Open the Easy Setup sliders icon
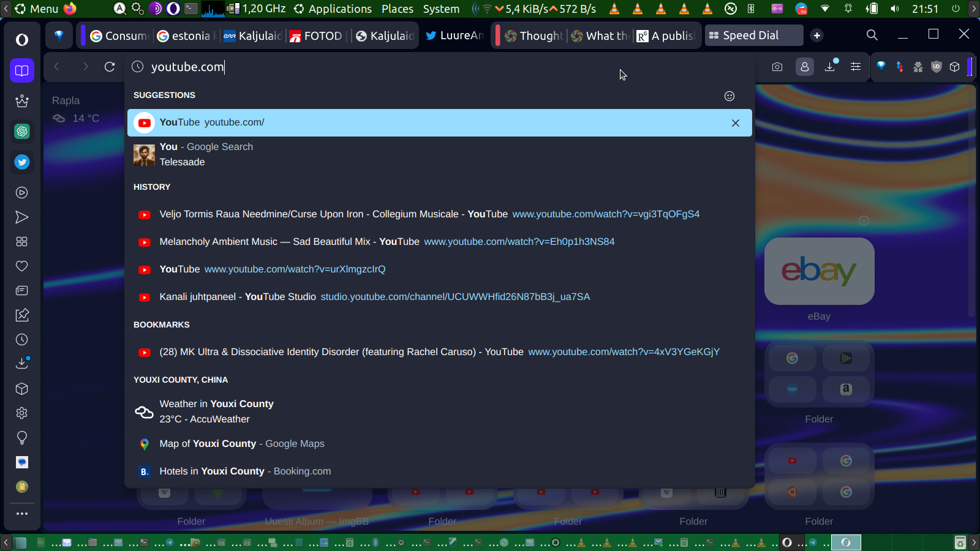 click(x=856, y=67)
